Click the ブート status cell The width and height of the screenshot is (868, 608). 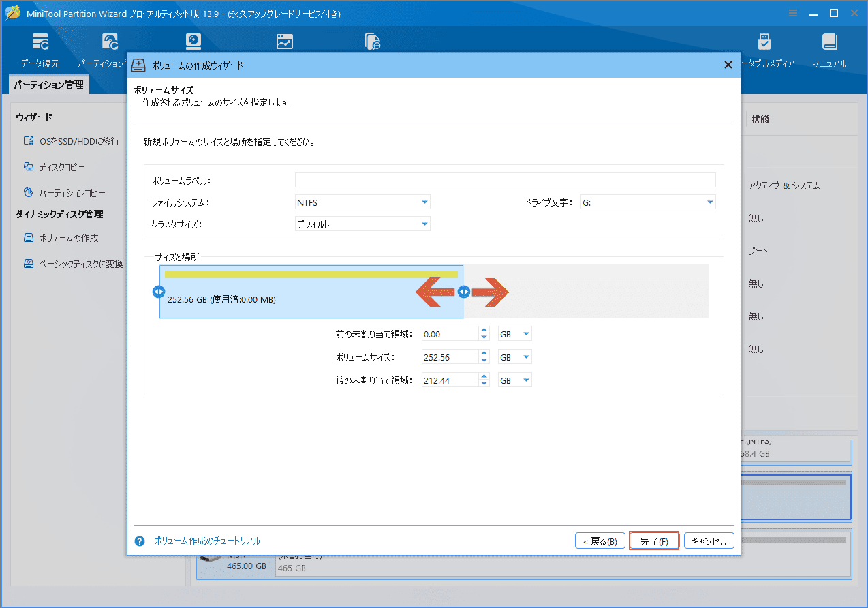click(758, 251)
